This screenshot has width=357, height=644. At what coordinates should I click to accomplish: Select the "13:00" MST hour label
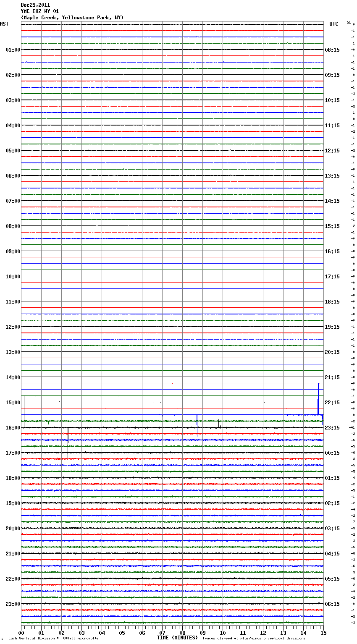pos(13,352)
